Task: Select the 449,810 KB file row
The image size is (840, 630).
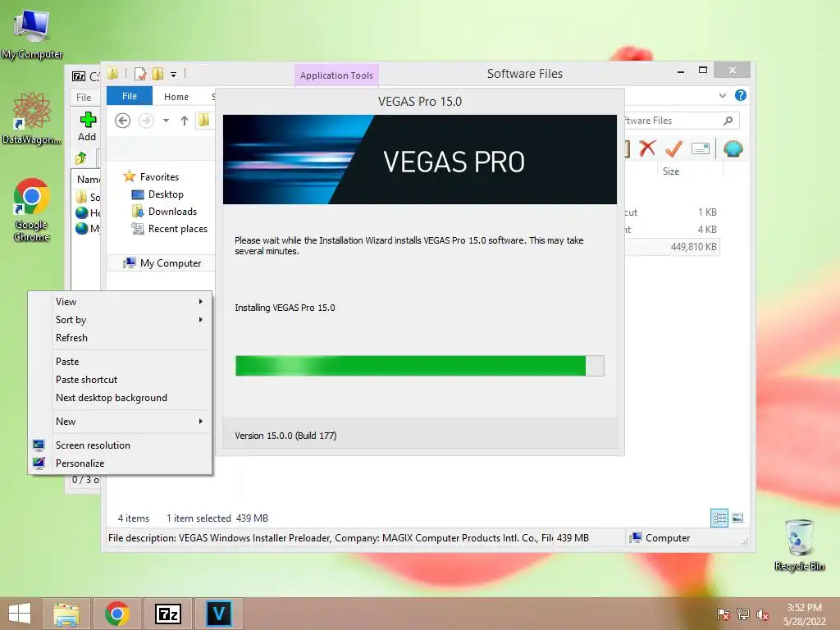Action: (673, 247)
